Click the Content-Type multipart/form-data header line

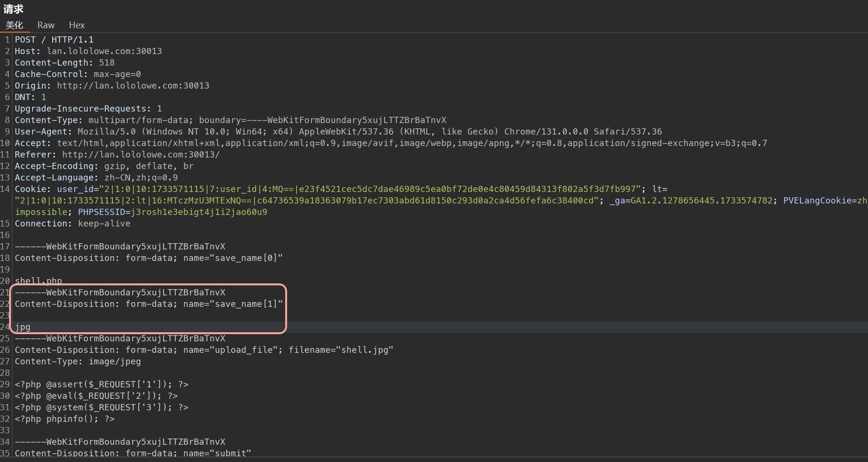coord(231,120)
